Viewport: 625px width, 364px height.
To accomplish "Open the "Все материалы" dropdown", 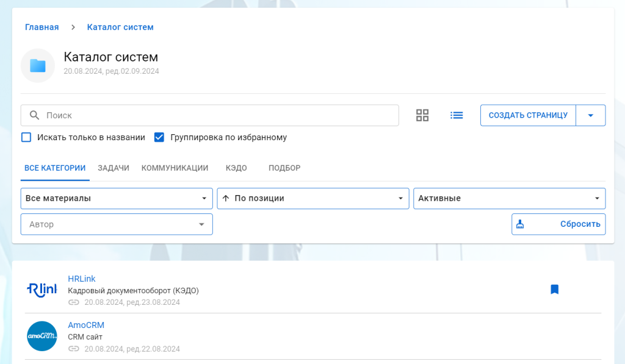I will (117, 198).
